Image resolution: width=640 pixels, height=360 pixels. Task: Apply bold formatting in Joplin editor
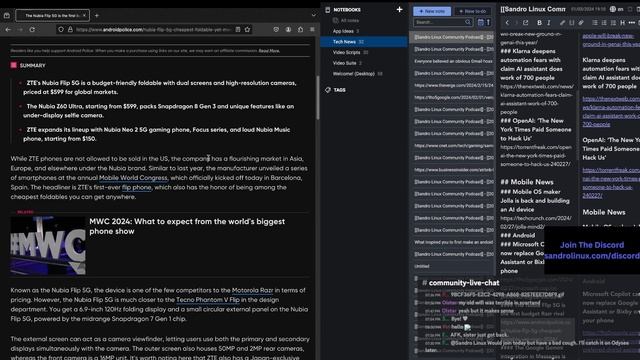(x=539, y=23)
